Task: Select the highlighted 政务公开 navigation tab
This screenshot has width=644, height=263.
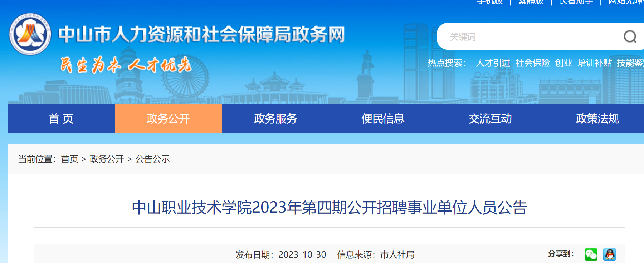Action: (168, 119)
